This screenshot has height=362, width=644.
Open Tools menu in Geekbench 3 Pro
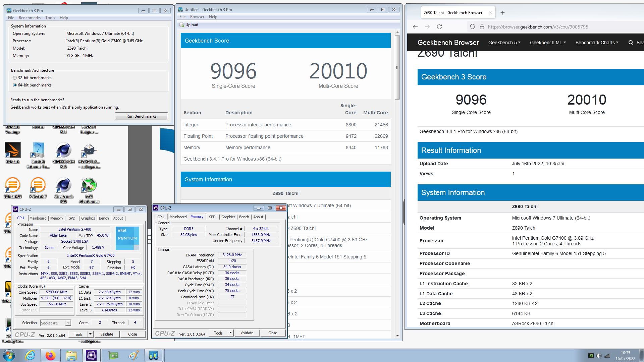coord(50,18)
